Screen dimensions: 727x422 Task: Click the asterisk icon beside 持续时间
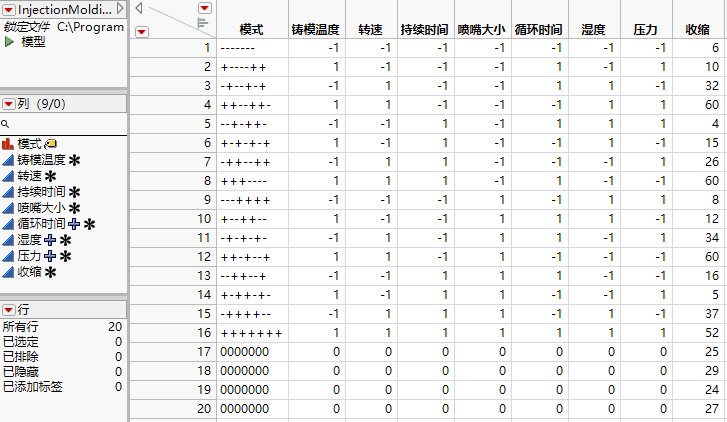tap(74, 192)
